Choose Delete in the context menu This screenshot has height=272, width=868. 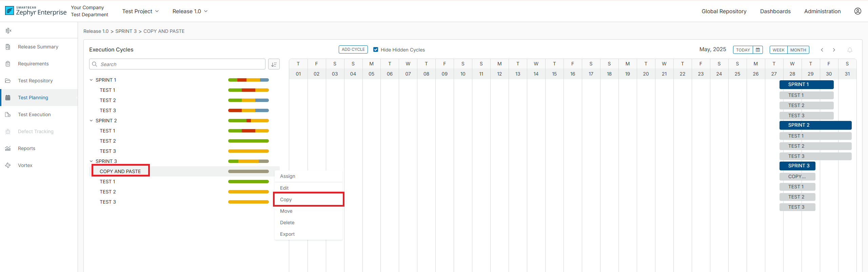pos(287,223)
